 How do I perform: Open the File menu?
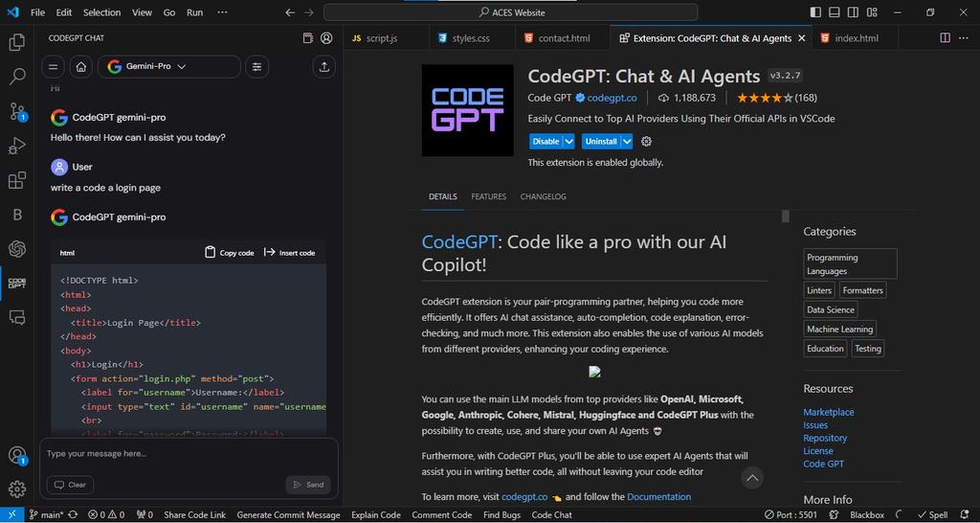tap(37, 12)
